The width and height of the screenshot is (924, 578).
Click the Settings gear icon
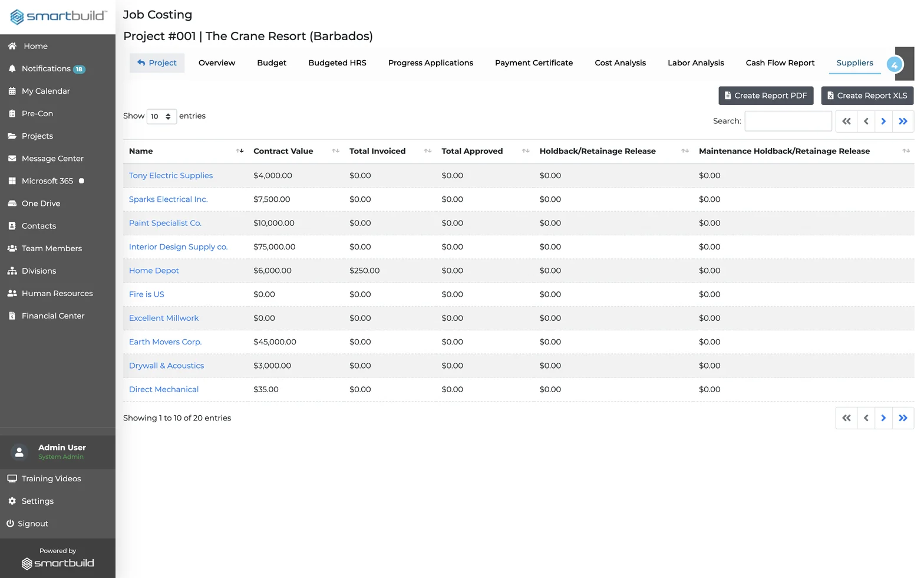pos(12,501)
